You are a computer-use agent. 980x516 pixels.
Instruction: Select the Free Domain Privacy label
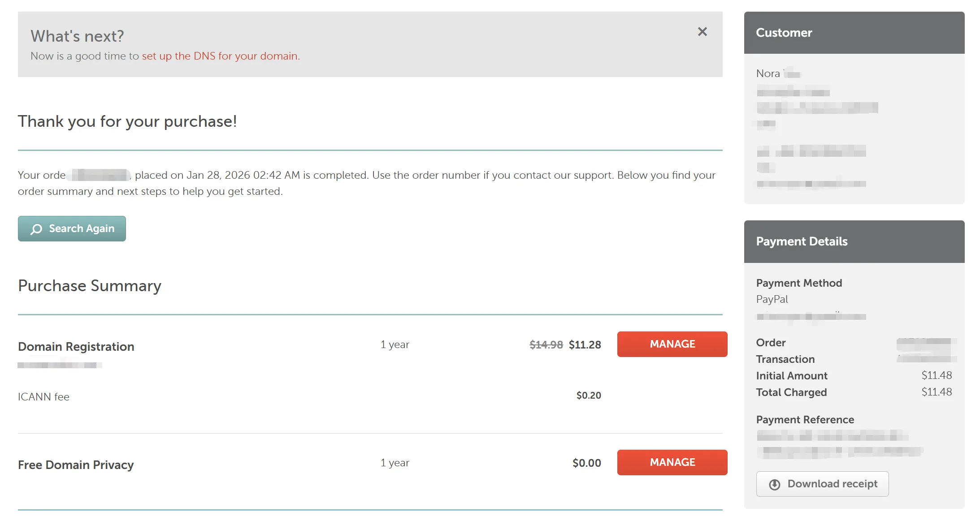tap(76, 465)
